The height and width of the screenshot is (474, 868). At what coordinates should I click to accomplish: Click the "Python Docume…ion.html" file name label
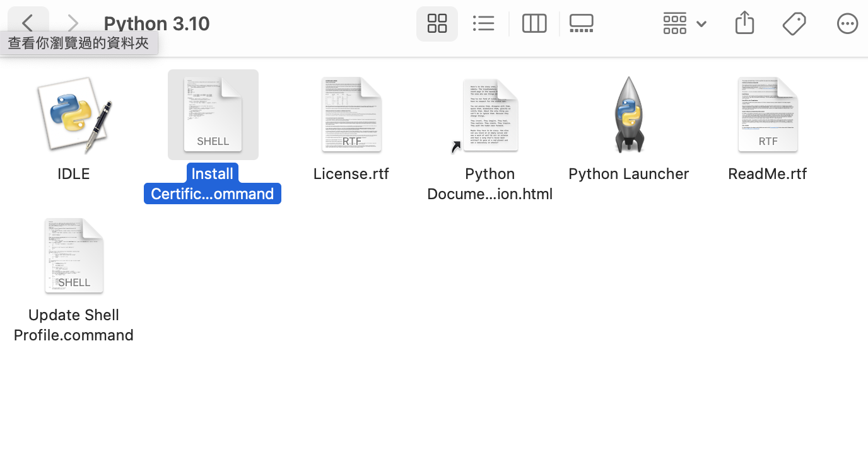tap(490, 184)
